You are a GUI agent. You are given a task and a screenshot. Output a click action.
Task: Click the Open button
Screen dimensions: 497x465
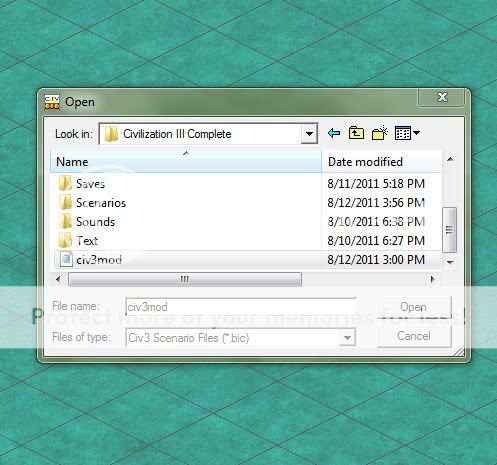(414, 307)
